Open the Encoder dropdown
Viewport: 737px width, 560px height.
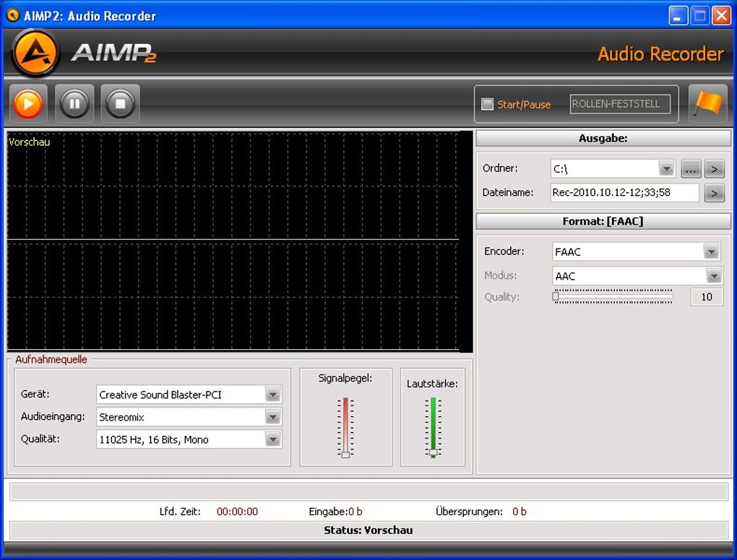pos(711,251)
